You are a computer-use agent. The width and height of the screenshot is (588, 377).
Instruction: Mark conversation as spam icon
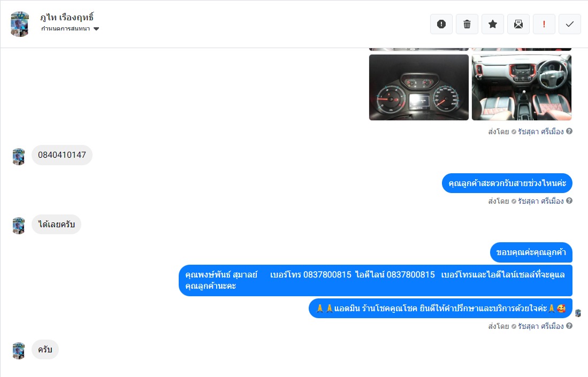point(441,25)
